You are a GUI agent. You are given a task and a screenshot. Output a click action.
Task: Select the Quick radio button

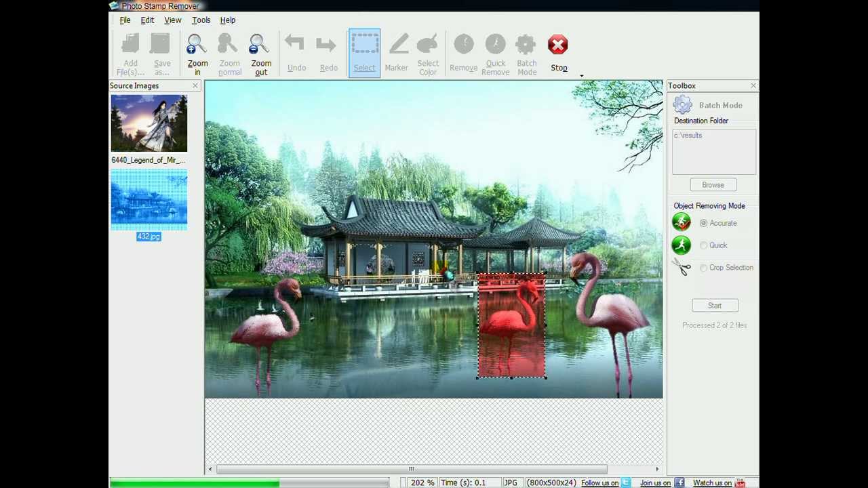tap(703, 245)
